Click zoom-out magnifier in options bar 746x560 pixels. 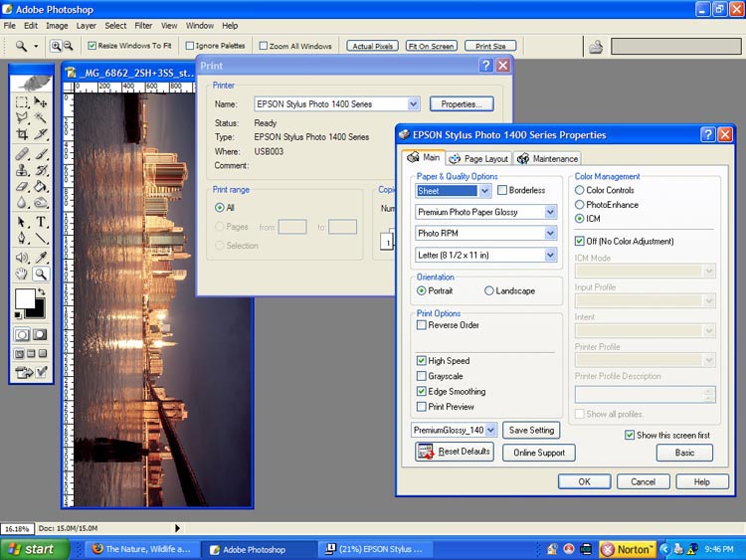click(68, 46)
